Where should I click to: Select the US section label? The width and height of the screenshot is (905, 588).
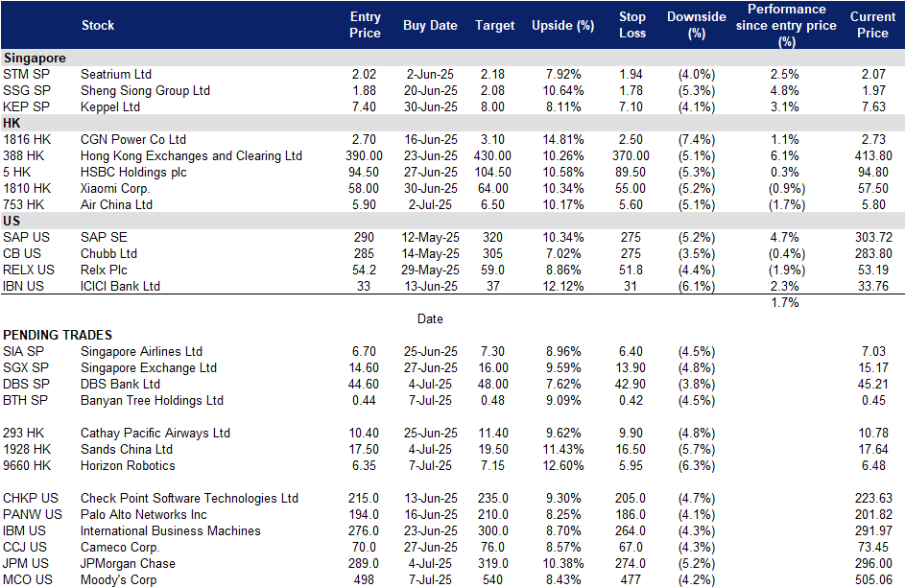[x=12, y=221]
